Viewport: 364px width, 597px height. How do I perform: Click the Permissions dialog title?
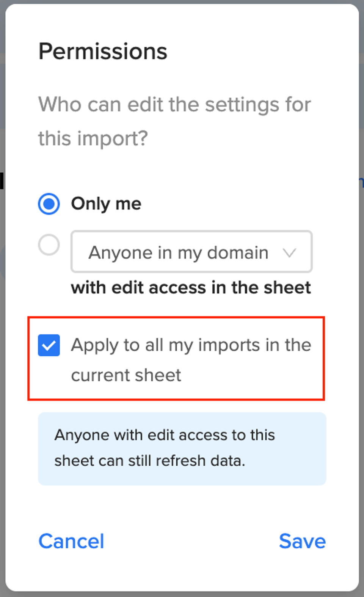pos(103,51)
